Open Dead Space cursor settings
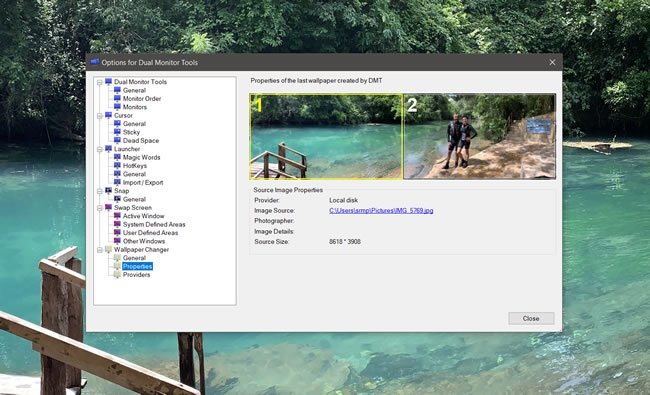 tap(141, 141)
